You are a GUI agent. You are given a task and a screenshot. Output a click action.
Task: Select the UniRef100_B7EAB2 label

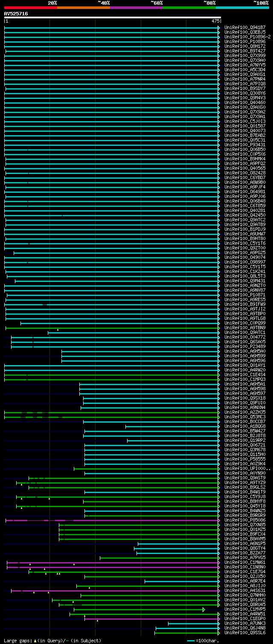tap(245, 136)
